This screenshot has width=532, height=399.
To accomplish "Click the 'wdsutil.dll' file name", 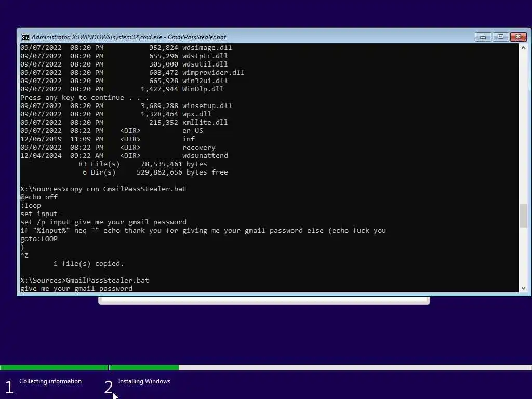I will click(205, 64).
